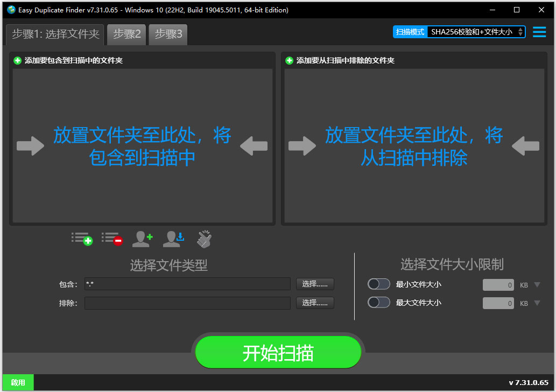Expand the minimum file size KB unit dropdown
Viewport: 556px width, 392px height.
(537, 285)
